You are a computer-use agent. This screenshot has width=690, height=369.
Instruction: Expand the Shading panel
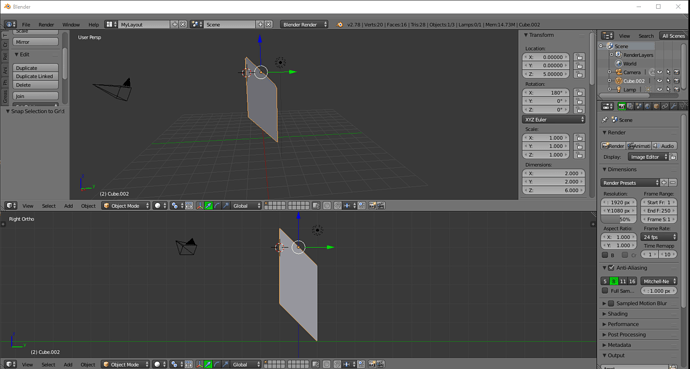(617, 314)
